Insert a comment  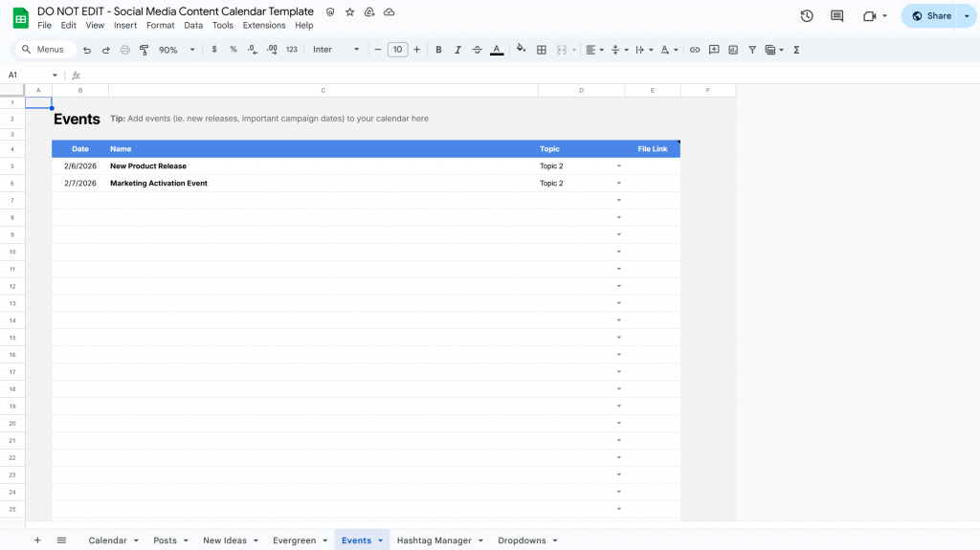pyautogui.click(x=714, y=50)
